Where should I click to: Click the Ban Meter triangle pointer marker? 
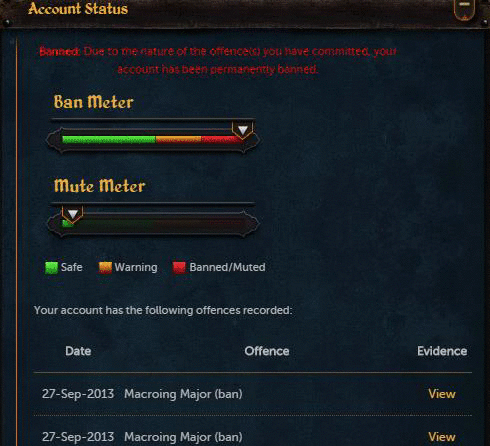click(x=243, y=130)
